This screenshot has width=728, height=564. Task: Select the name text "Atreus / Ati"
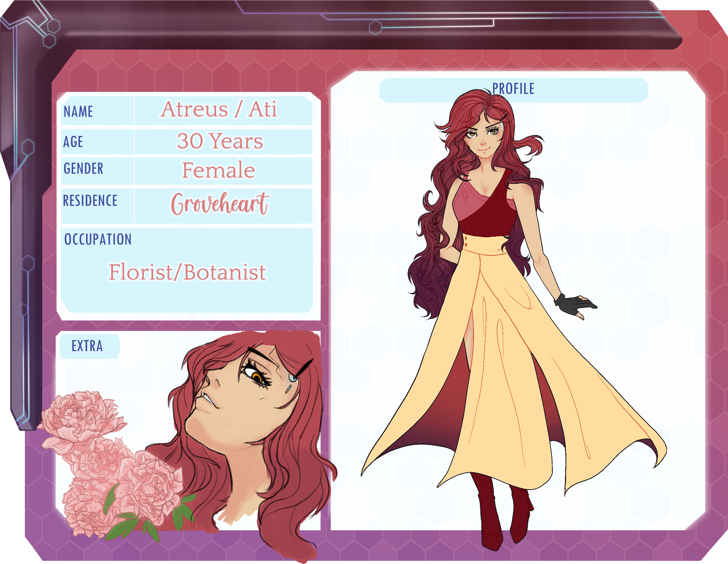pos(219,109)
